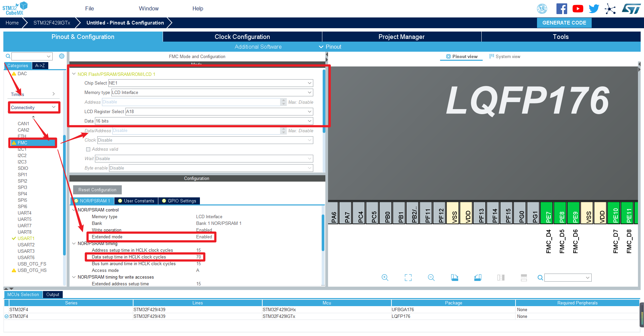644x336 pixels.
Task: Open the Data 16 bits dropdown
Action: click(204, 121)
